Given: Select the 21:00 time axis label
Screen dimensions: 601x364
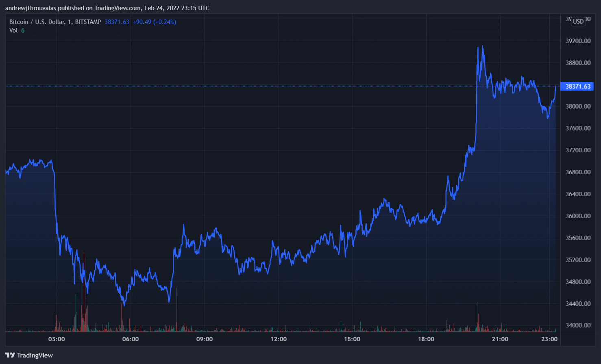Looking at the screenshot, I should pos(500,339).
